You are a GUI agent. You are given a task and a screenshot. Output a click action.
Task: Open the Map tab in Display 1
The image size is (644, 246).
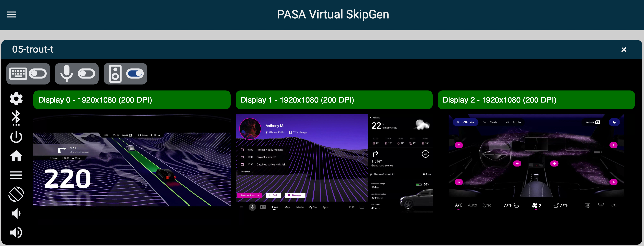(x=287, y=207)
